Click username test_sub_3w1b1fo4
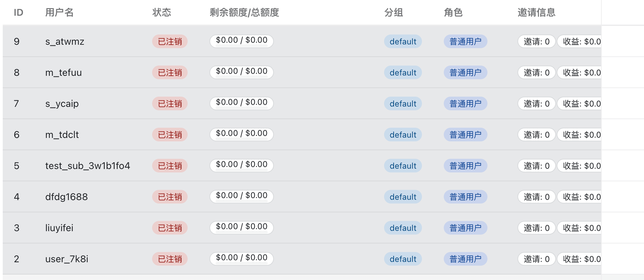Image resolution: width=644 pixels, height=280 pixels. coord(88,166)
